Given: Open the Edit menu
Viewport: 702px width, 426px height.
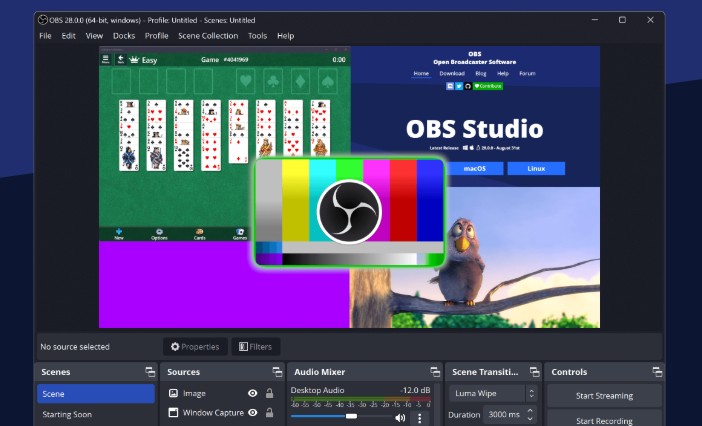Looking at the screenshot, I should [x=68, y=36].
